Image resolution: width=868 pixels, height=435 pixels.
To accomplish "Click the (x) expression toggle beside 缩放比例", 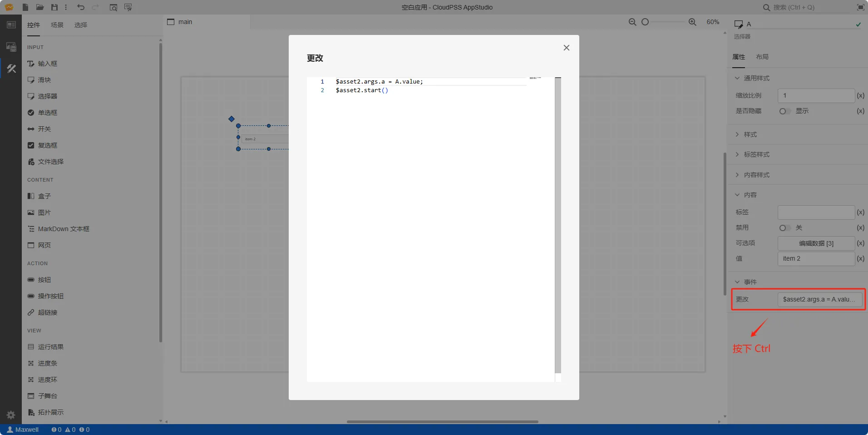I will tap(860, 96).
